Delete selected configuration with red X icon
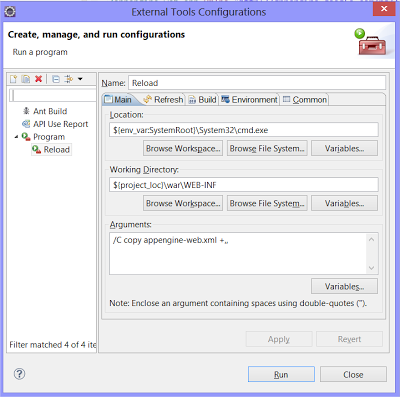Image resolution: width=400 pixels, height=397 pixels. tap(38, 79)
